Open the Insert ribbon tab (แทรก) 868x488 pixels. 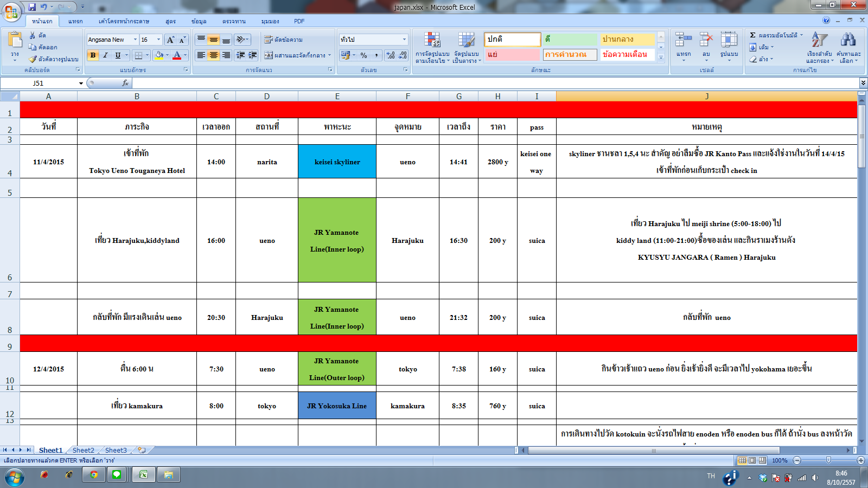75,21
